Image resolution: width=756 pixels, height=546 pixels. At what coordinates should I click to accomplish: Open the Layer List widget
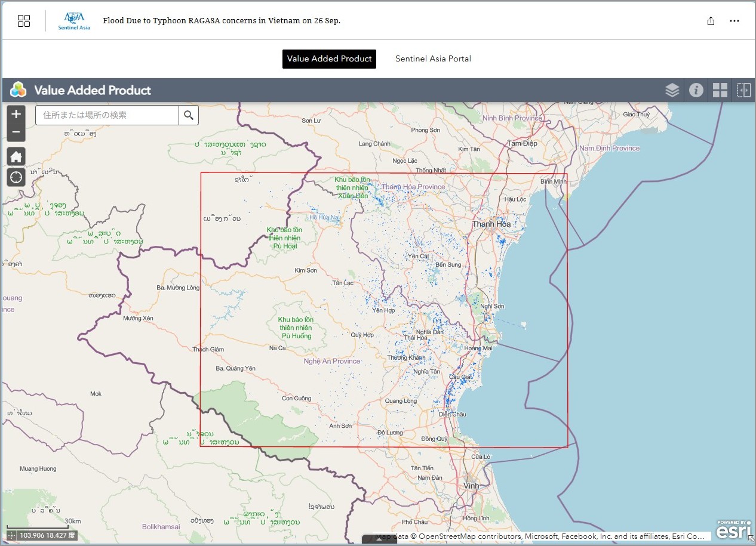click(672, 90)
